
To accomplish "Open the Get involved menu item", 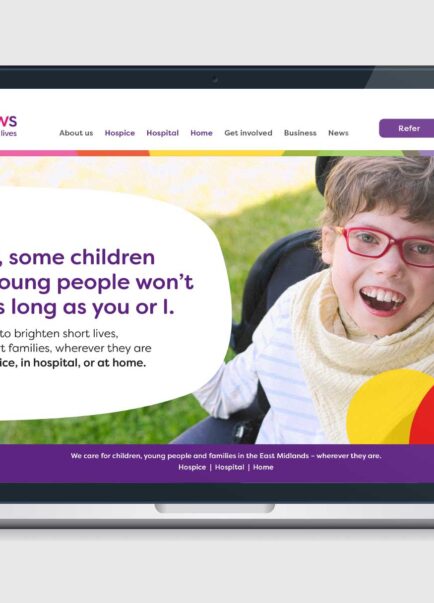I will 248,133.
